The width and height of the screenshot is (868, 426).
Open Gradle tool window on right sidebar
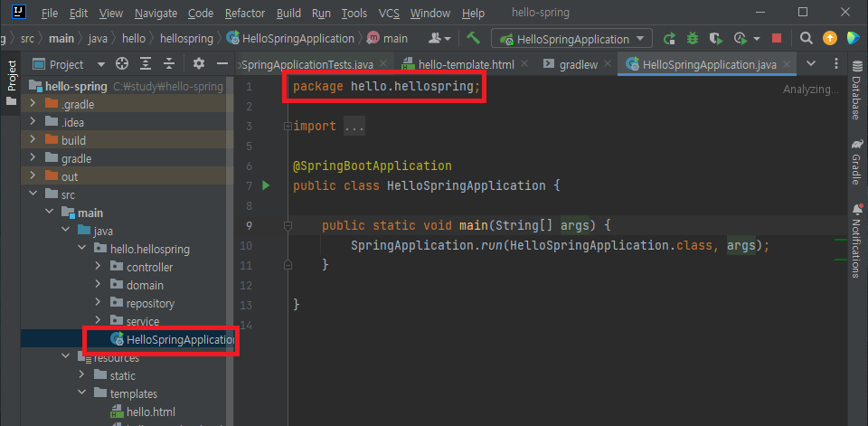[x=856, y=162]
